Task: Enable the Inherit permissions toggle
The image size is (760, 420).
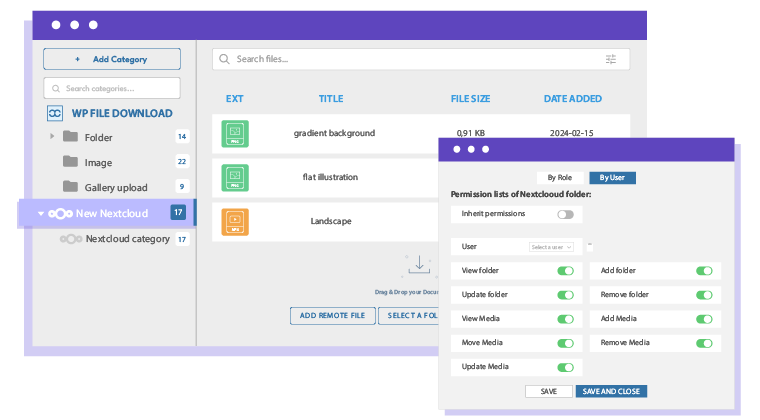Action: point(566,214)
